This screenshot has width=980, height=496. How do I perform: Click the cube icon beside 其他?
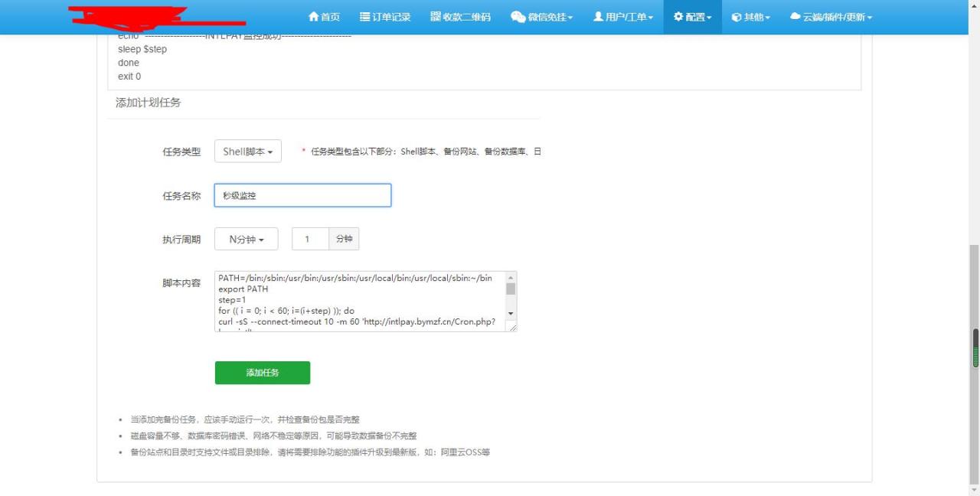[737, 17]
